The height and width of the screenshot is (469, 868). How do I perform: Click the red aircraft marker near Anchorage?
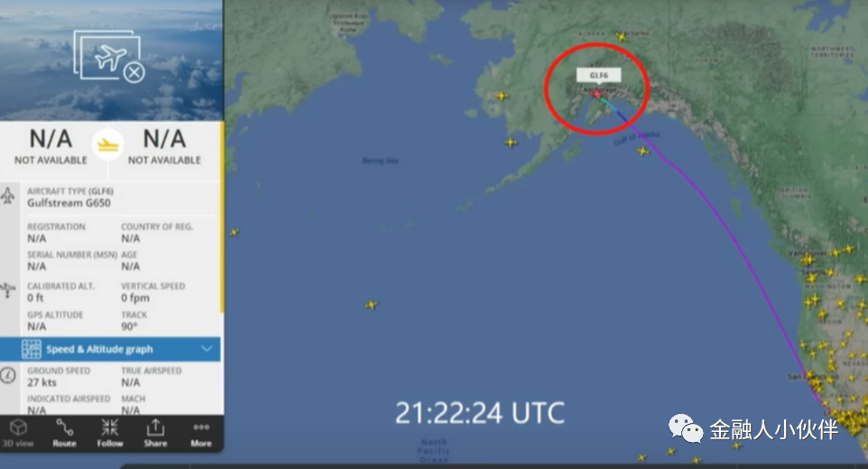(596, 94)
